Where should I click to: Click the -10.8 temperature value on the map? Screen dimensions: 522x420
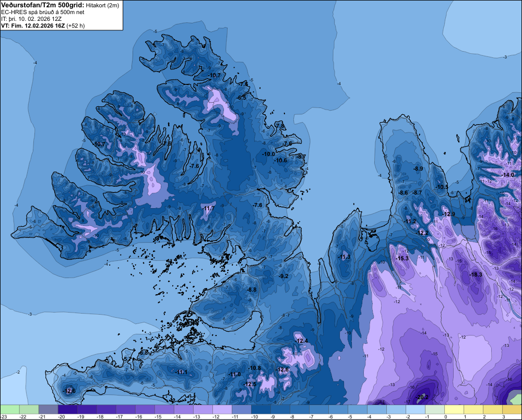(x=255, y=368)
